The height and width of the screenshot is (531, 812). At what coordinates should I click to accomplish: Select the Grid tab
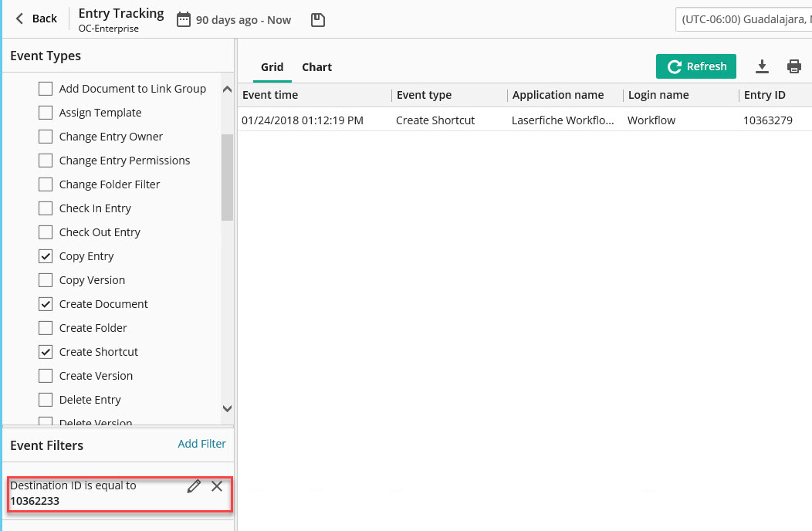pyautogui.click(x=272, y=67)
